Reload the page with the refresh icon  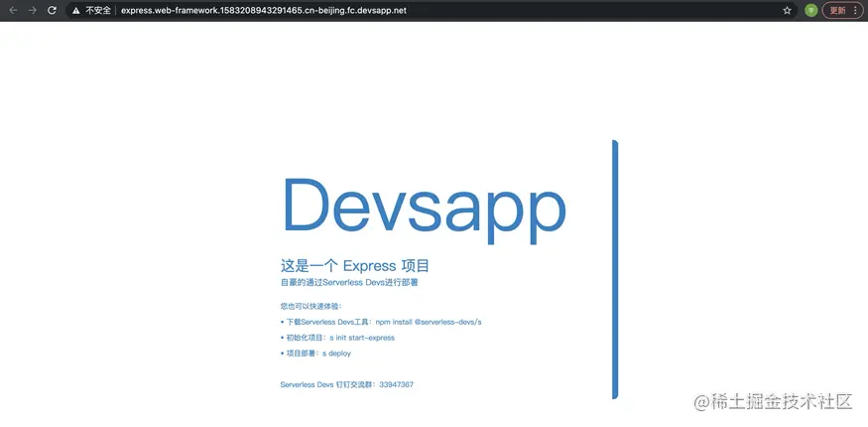click(x=52, y=10)
